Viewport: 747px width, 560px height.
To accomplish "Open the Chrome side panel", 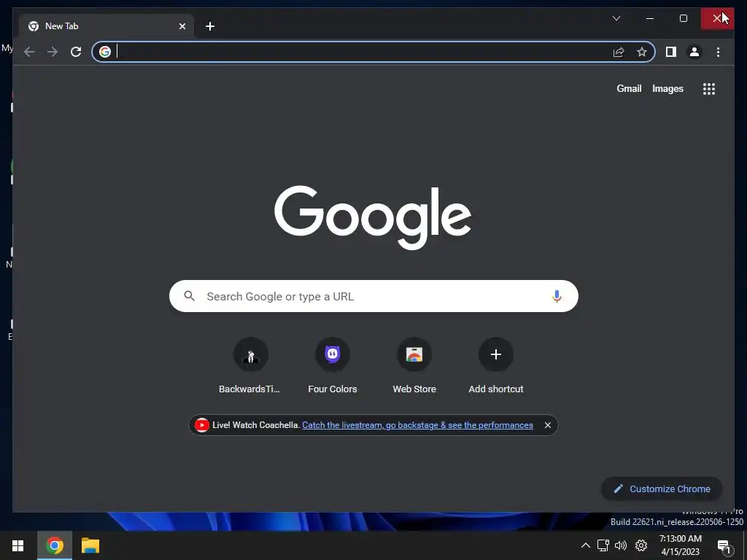I will click(x=671, y=52).
